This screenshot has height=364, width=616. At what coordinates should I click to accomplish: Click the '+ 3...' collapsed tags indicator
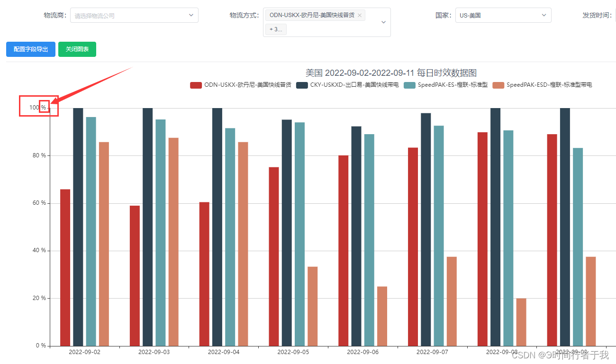pyautogui.click(x=276, y=29)
